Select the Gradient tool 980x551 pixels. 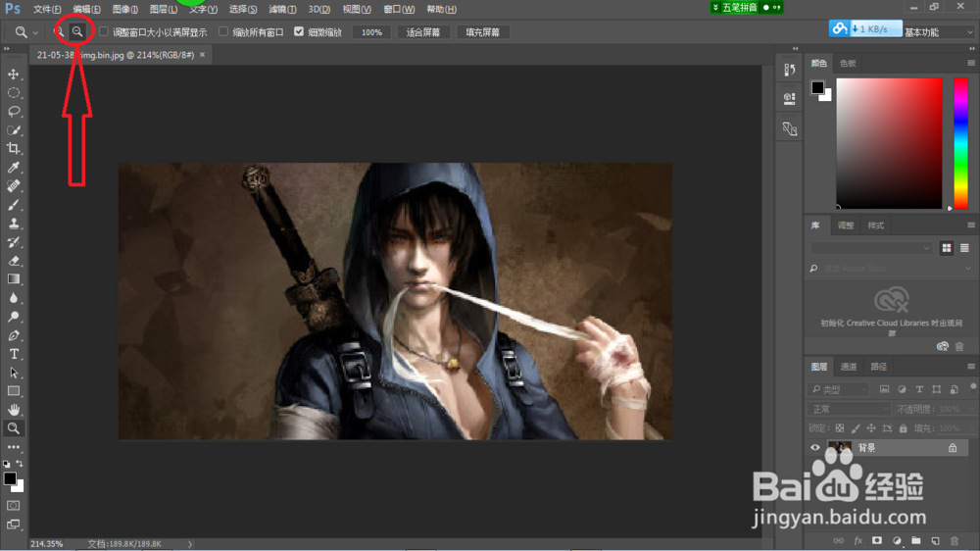(x=13, y=279)
